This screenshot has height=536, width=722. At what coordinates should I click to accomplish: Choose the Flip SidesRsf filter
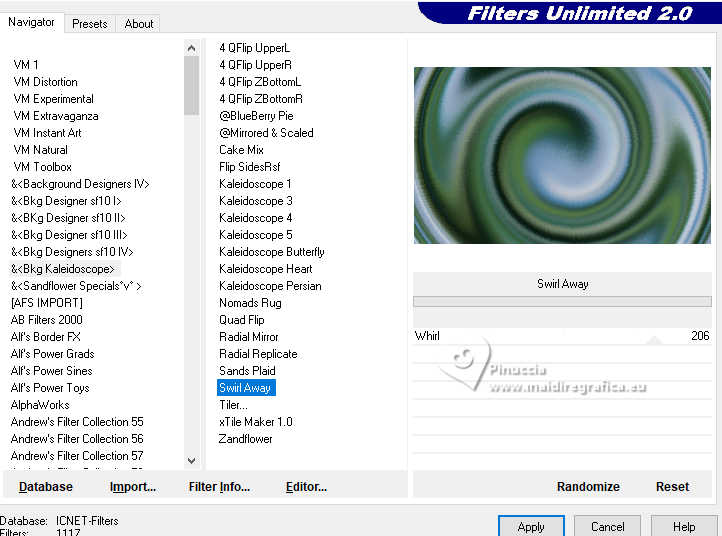[250, 167]
